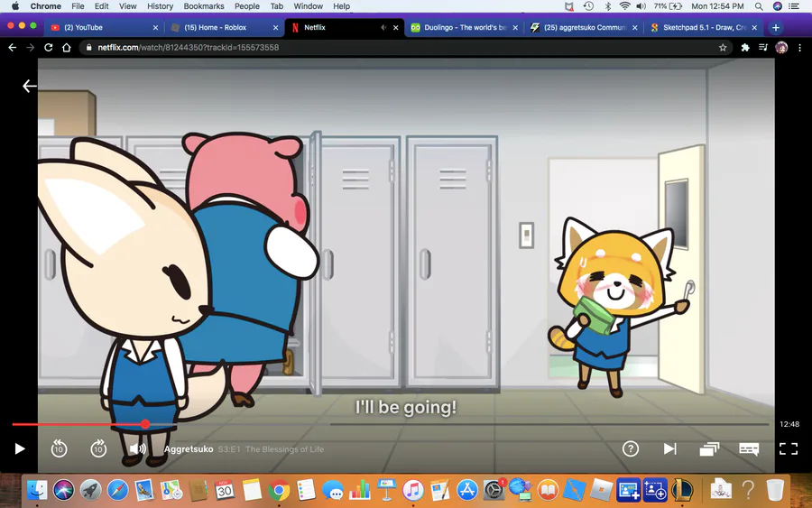
Task: Open the menu bar volume control
Action: [x=641, y=6]
